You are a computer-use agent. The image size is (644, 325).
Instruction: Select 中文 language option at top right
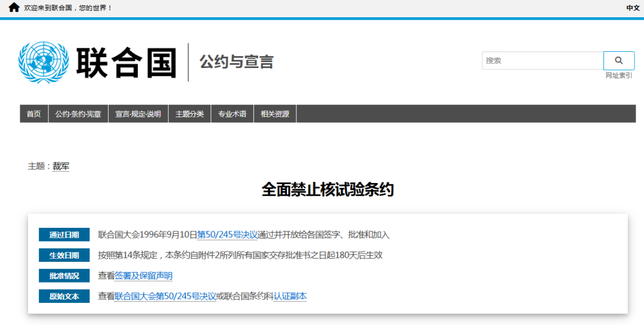tap(633, 8)
